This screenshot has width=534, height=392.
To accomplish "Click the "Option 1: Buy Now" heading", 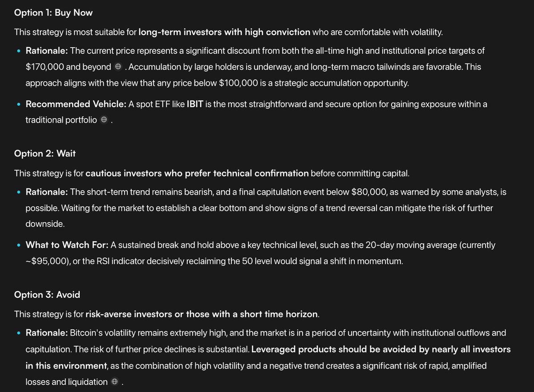I will pos(53,13).
